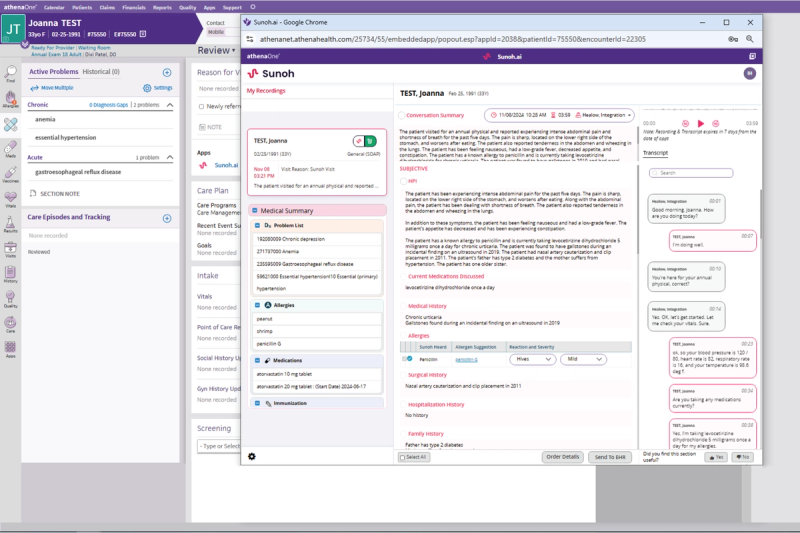The width and height of the screenshot is (800, 533).
Task: Open the Visits sidebar icon
Action: point(11,249)
